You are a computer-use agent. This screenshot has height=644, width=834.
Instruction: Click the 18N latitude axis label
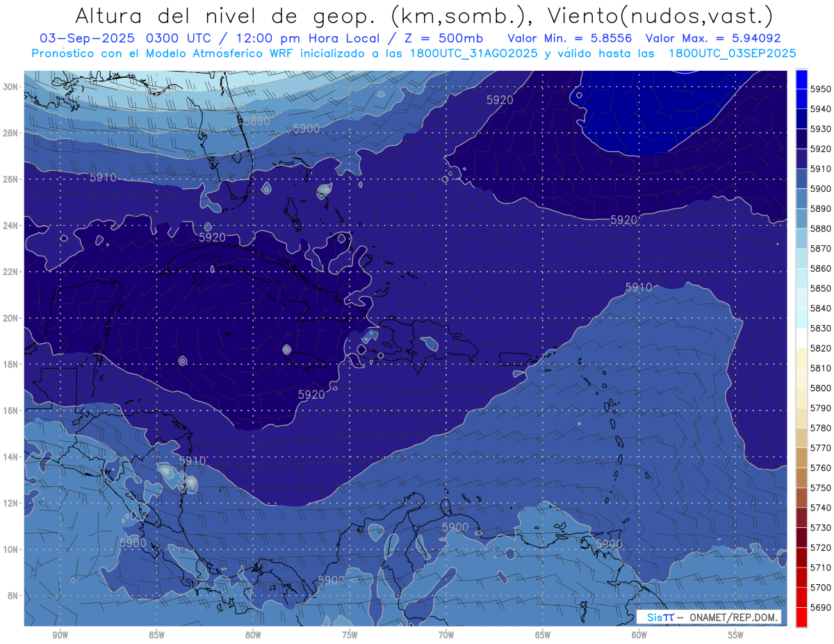pos(10,364)
